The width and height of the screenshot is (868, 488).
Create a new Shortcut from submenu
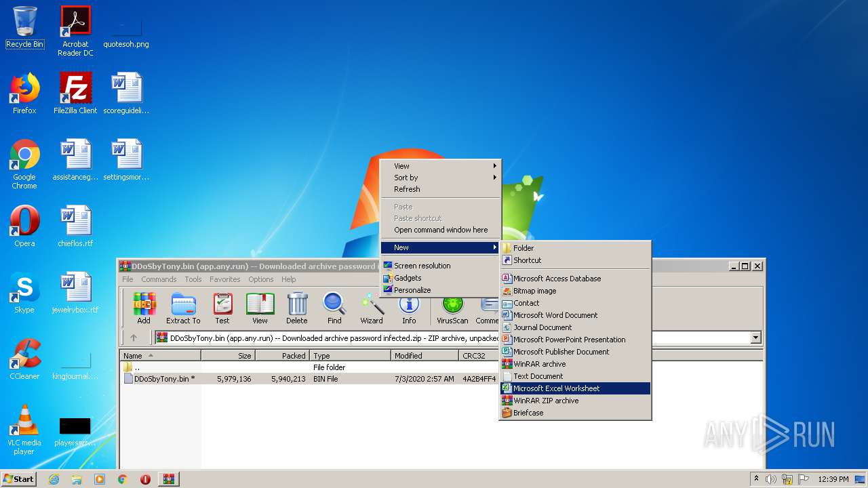[x=575, y=260]
